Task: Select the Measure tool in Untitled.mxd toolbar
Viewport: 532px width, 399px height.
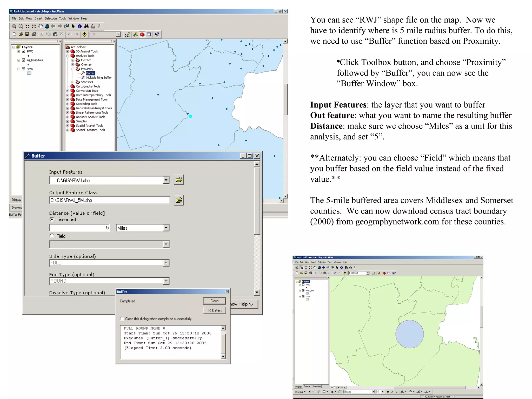Action: [x=93, y=26]
